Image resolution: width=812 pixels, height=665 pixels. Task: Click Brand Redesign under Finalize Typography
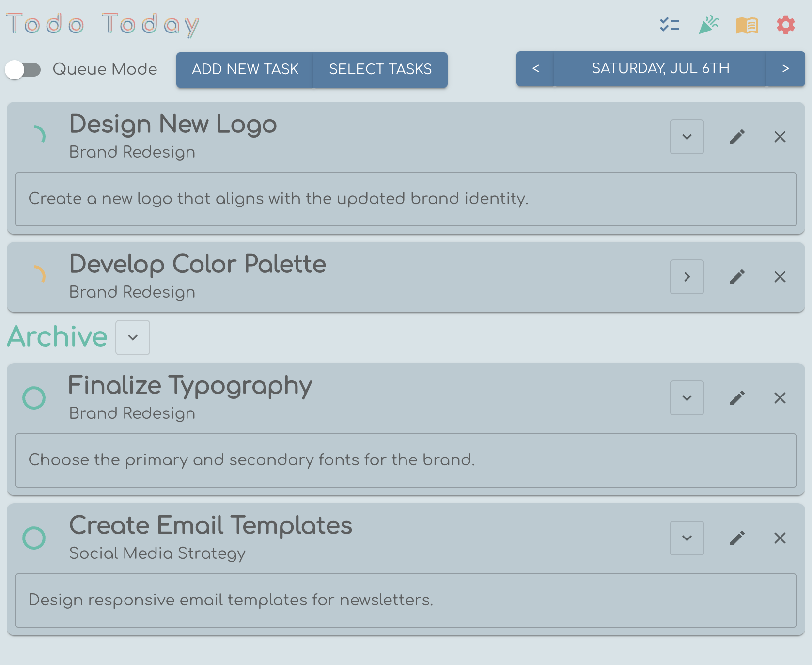point(132,413)
